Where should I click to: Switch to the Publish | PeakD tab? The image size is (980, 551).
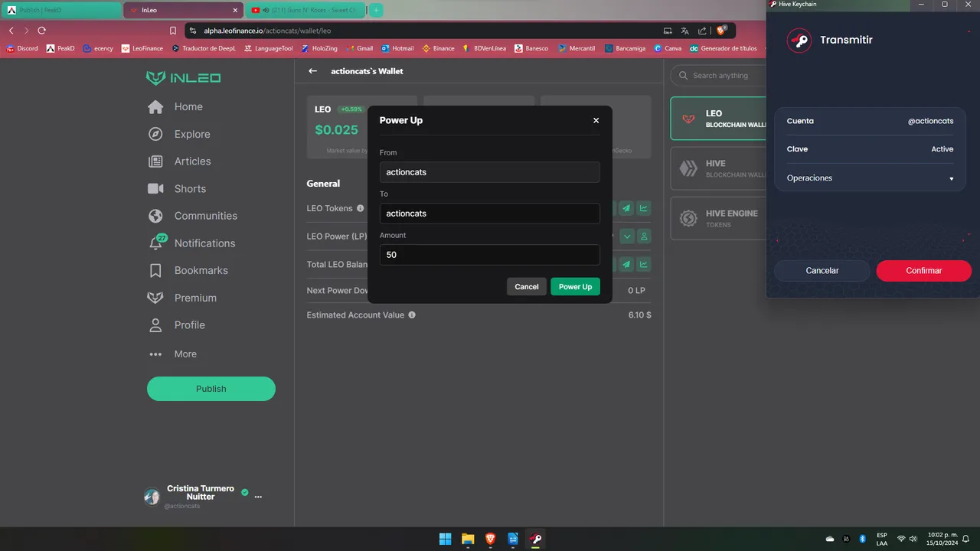(x=60, y=10)
